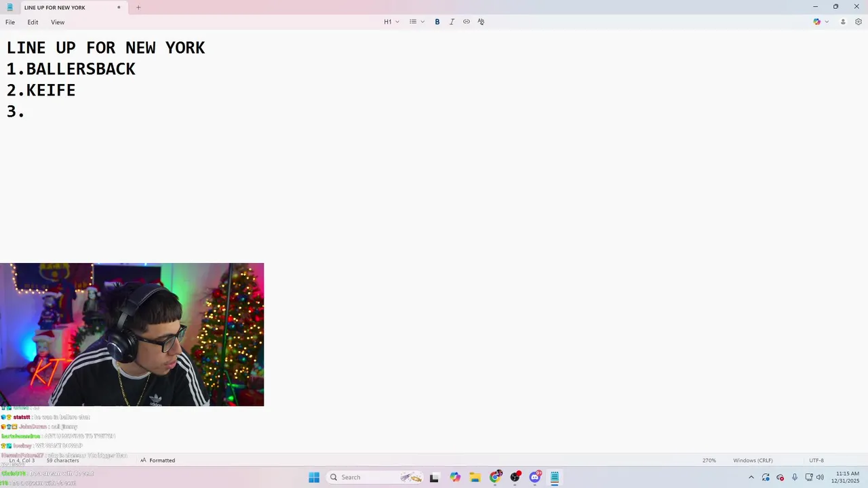Click the 59 characters status entry
Viewport: 868px width, 488px height.
click(62, 460)
